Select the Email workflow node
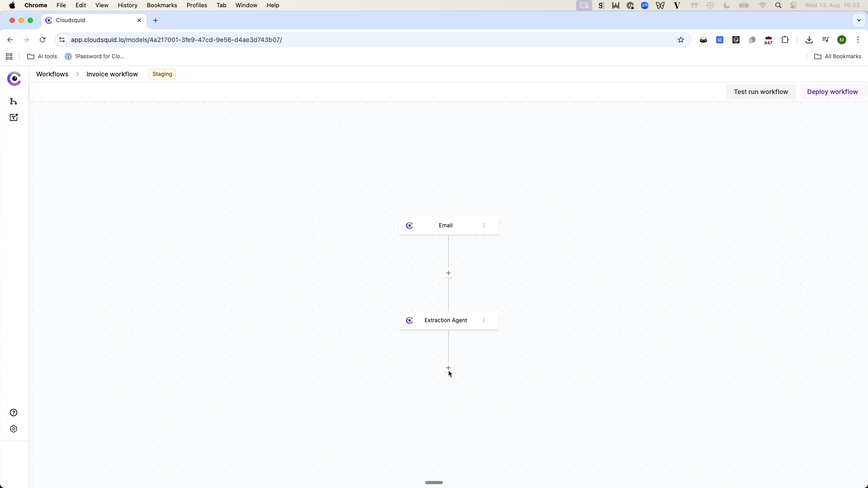868x488 pixels. [x=445, y=225]
